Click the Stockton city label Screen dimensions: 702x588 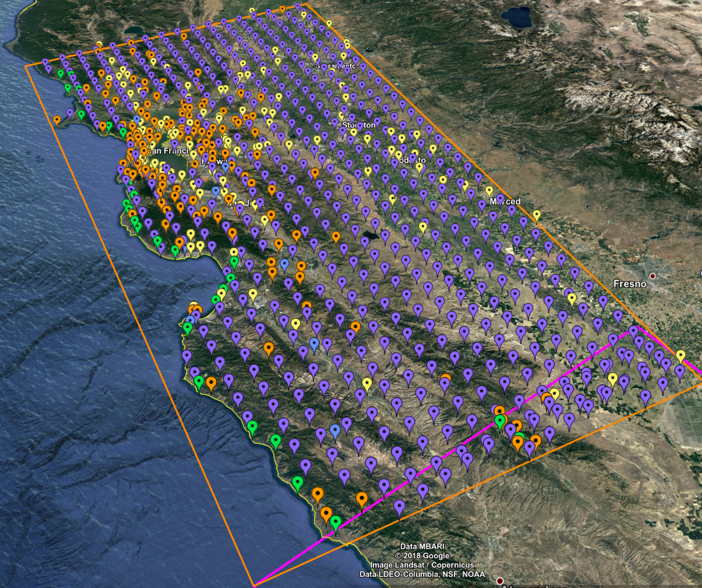click(x=359, y=125)
